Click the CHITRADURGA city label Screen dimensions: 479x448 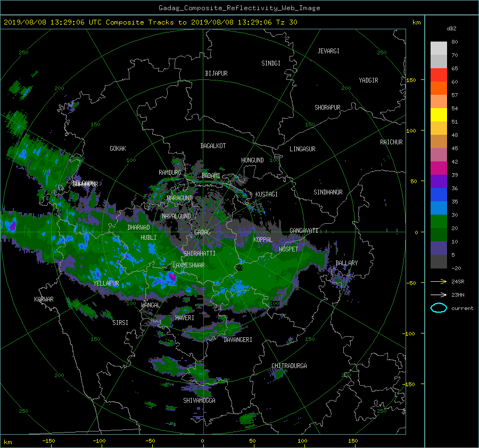(x=290, y=366)
